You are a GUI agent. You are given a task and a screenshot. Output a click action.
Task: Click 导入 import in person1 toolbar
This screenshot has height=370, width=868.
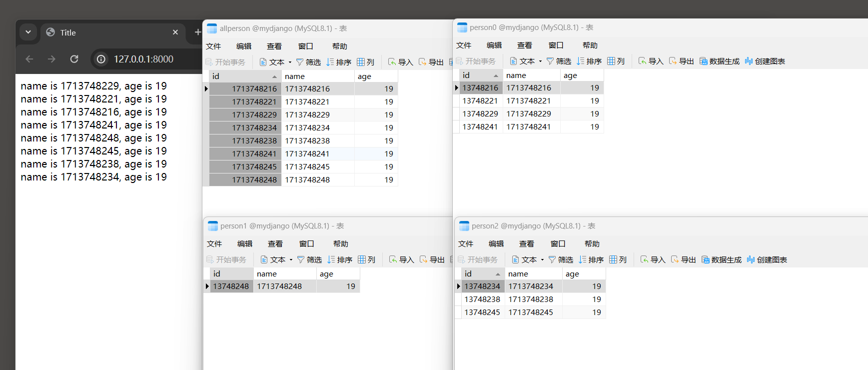401,259
